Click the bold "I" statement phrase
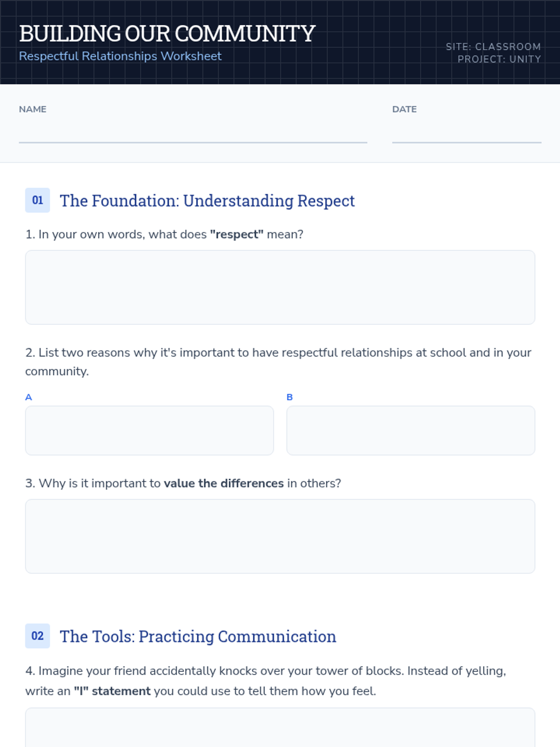This screenshot has height=747, width=560. coord(112,691)
